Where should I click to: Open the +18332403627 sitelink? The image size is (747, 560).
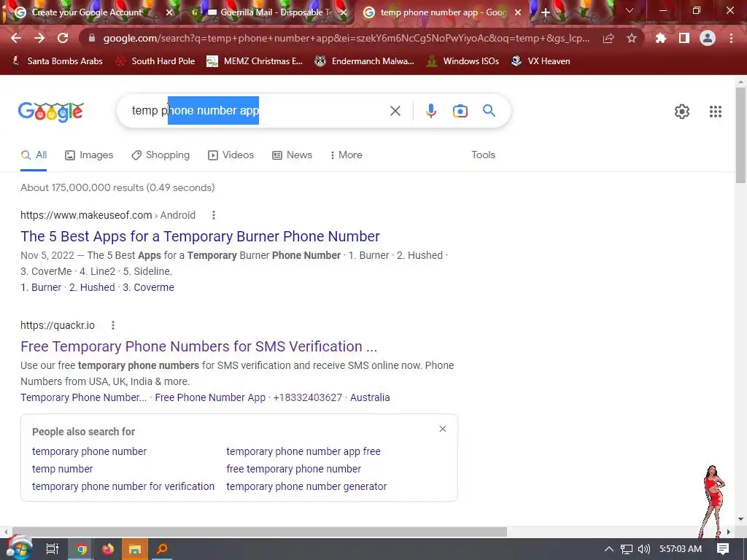click(308, 397)
